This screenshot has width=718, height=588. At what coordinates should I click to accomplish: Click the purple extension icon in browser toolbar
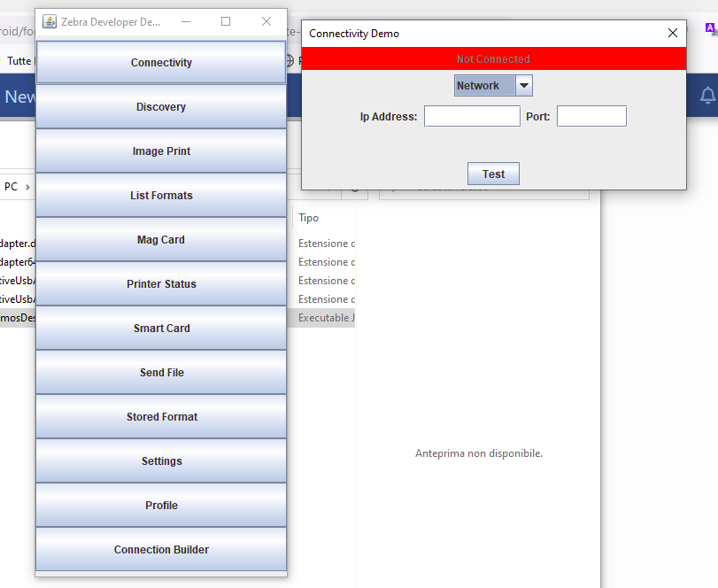click(x=710, y=29)
